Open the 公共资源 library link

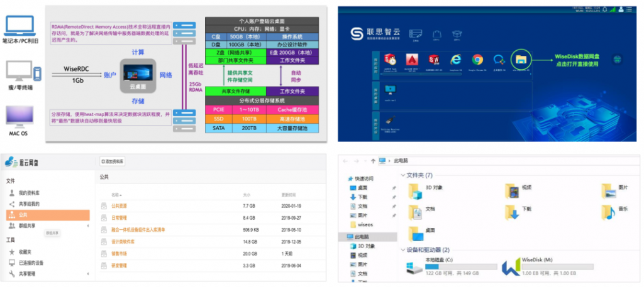[119, 206]
